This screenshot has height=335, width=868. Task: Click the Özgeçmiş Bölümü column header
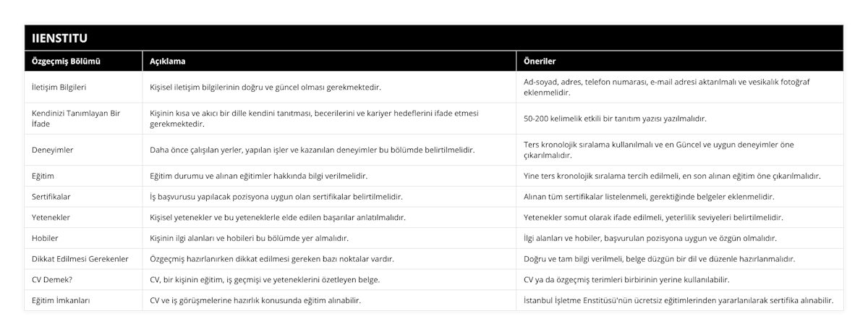66,62
